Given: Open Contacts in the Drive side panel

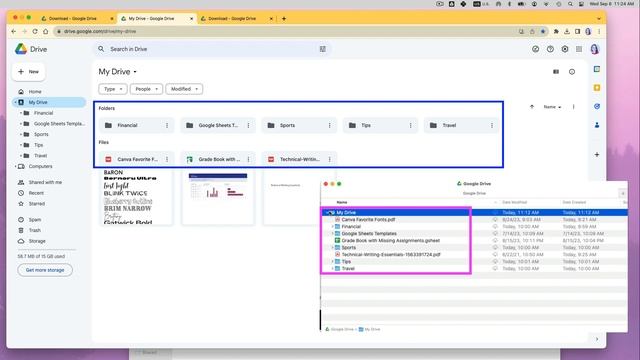Looking at the screenshot, I should click(x=597, y=125).
